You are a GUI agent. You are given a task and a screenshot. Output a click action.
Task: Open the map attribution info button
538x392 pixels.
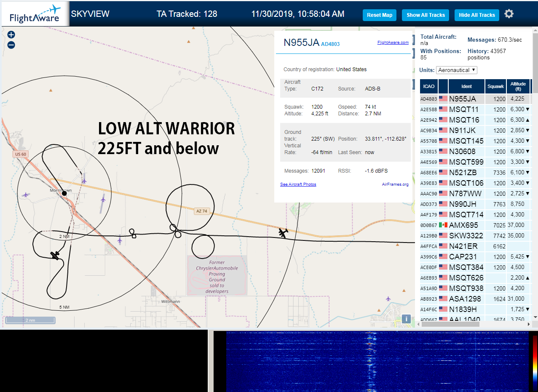coord(407,319)
